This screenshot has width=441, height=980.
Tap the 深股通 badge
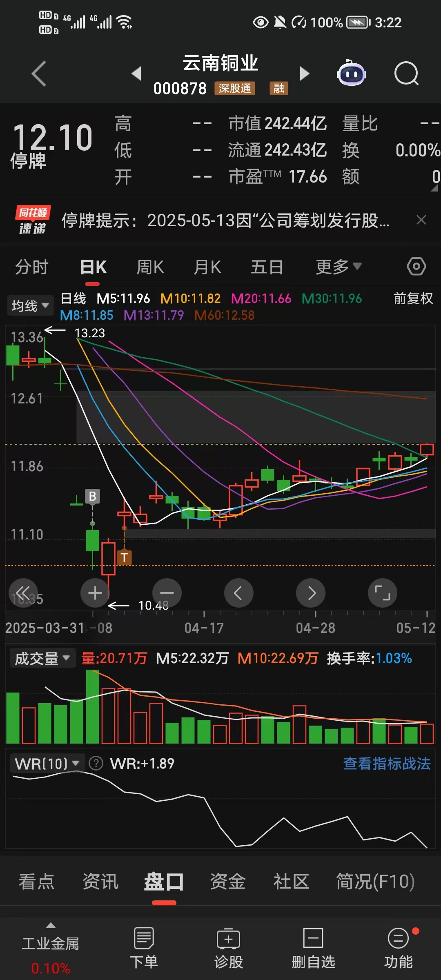point(235,88)
